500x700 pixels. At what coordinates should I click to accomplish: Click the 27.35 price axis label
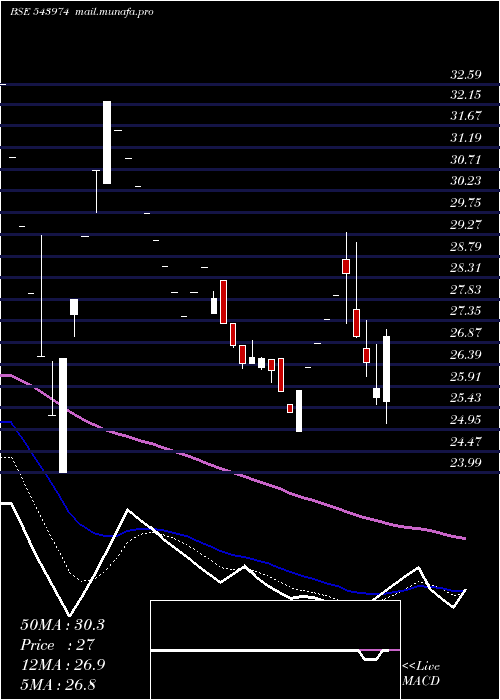coord(466,310)
